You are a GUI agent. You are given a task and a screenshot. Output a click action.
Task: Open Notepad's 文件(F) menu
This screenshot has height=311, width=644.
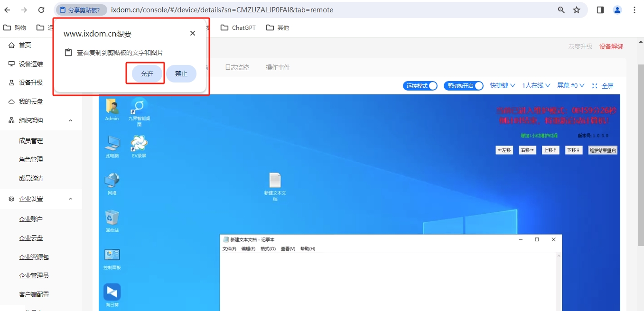tap(229, 249)
